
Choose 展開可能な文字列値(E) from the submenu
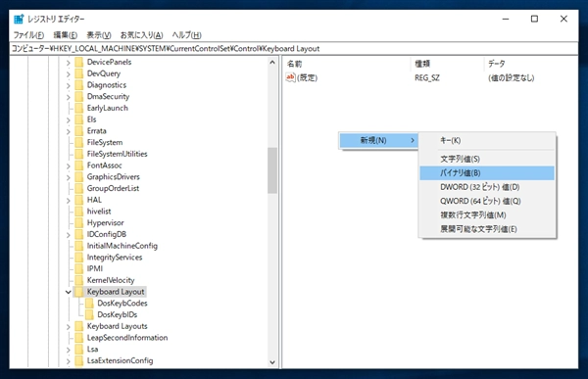point(487,229)
